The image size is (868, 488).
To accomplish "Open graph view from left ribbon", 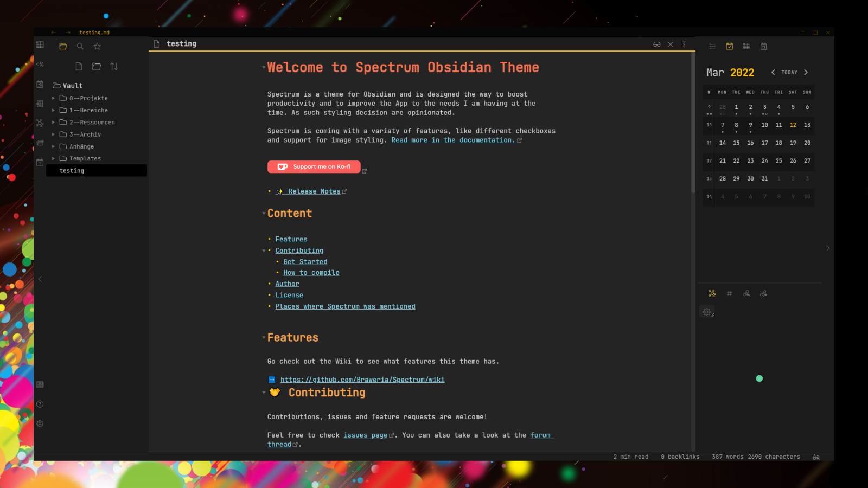I will coord(40,123).
